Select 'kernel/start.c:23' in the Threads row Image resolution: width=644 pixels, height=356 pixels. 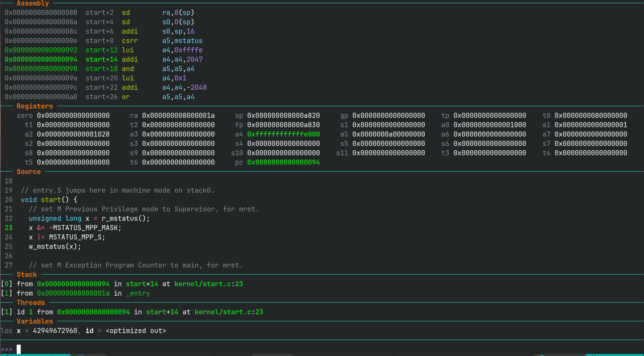[229, 312]
